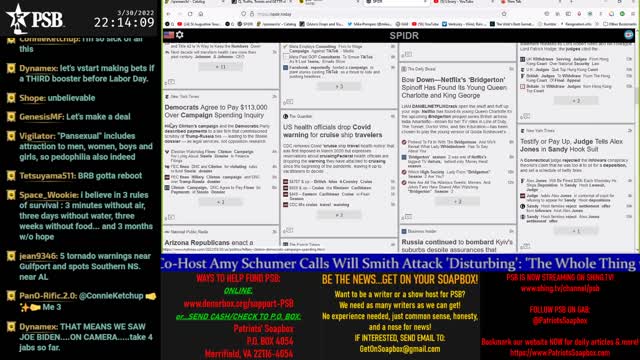
Task: Bookmark this page with star icon
Action: coord(504,14)
